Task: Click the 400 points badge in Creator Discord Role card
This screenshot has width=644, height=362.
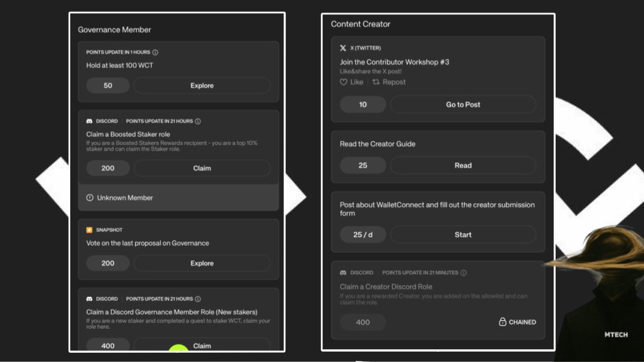Action: (363, 322)
